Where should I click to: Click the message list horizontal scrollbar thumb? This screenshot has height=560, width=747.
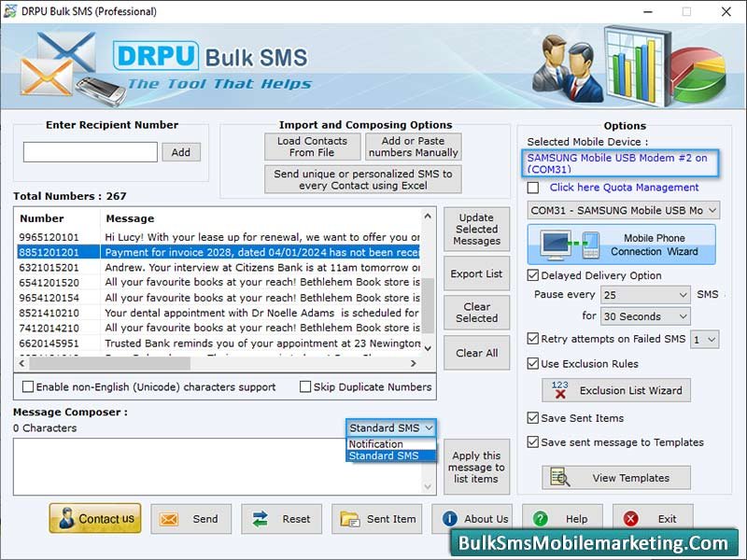click(x=110, y=364)
